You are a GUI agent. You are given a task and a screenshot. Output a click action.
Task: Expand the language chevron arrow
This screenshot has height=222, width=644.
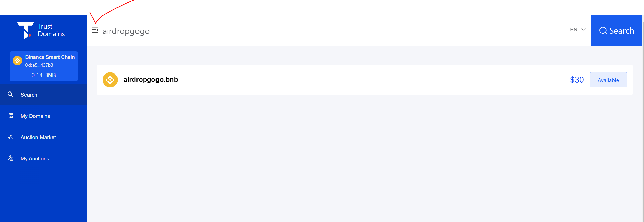[583, 30]
